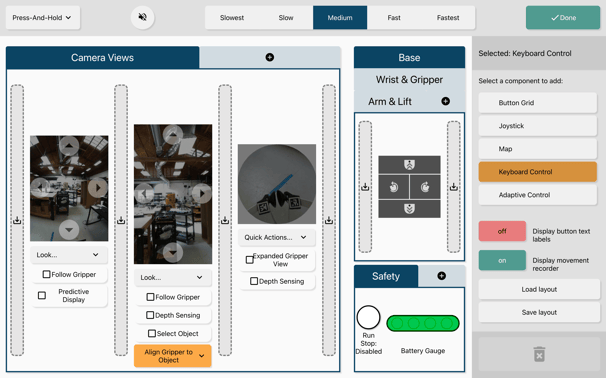Add a Map component
The image size is (606, 378).
[538, 148]
